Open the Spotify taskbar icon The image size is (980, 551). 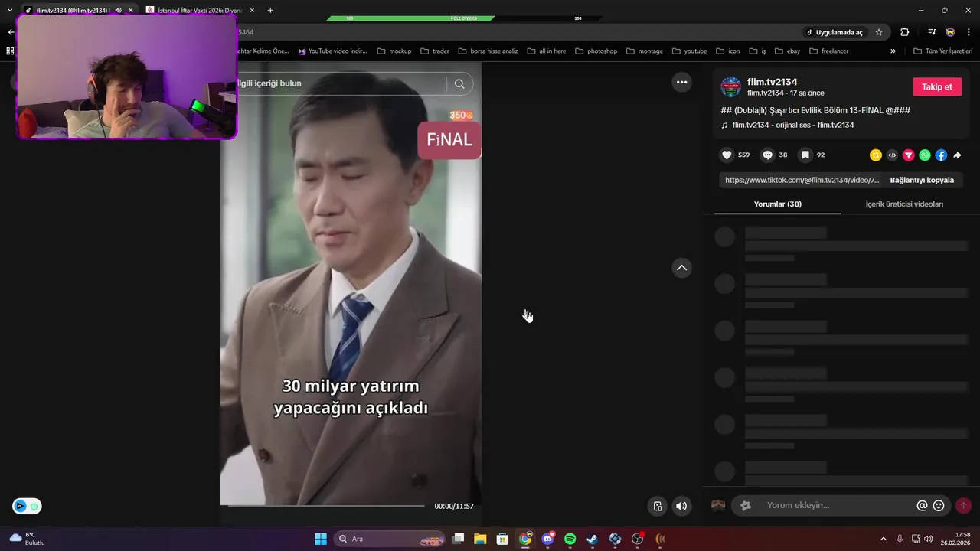(570, 539)
